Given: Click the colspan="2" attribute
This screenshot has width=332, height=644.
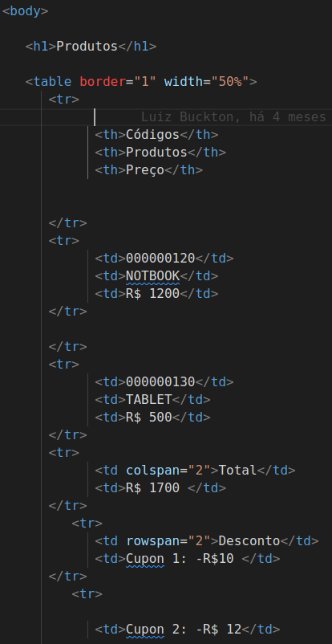Looking at the screenshot, I should 168,471.
